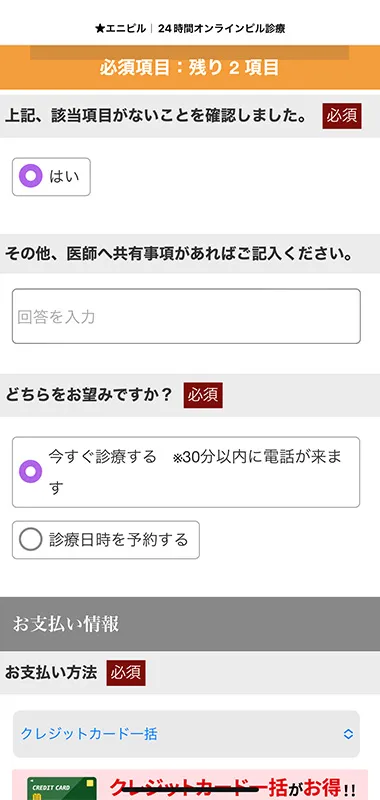Click the お支払い方法 label
380x800 pixels.
(x=51, y=673)
